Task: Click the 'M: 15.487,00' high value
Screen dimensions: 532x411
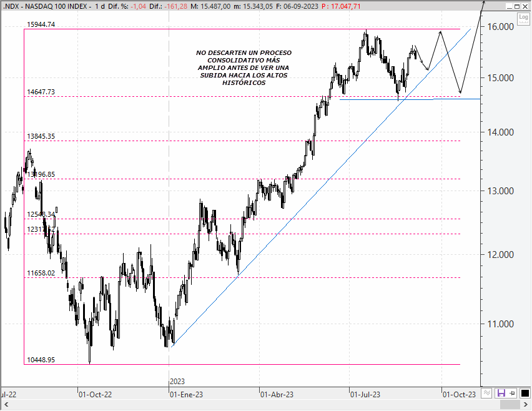Action: [210, 6]
